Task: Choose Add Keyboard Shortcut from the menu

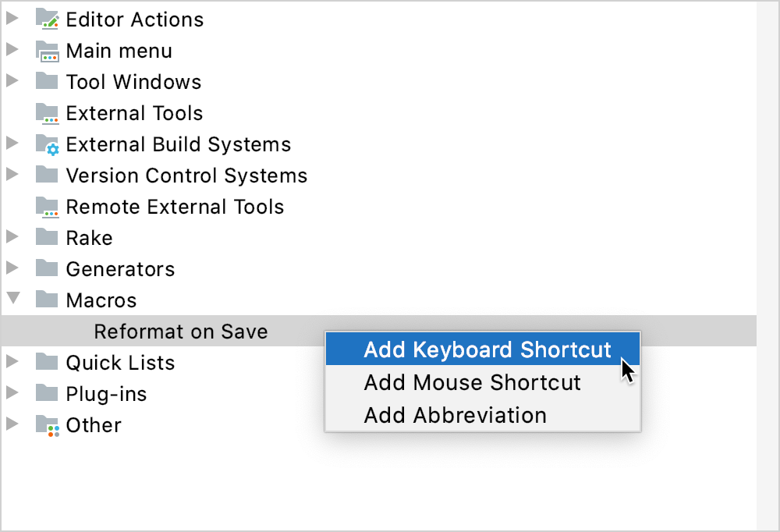Action: click(482, 349)
